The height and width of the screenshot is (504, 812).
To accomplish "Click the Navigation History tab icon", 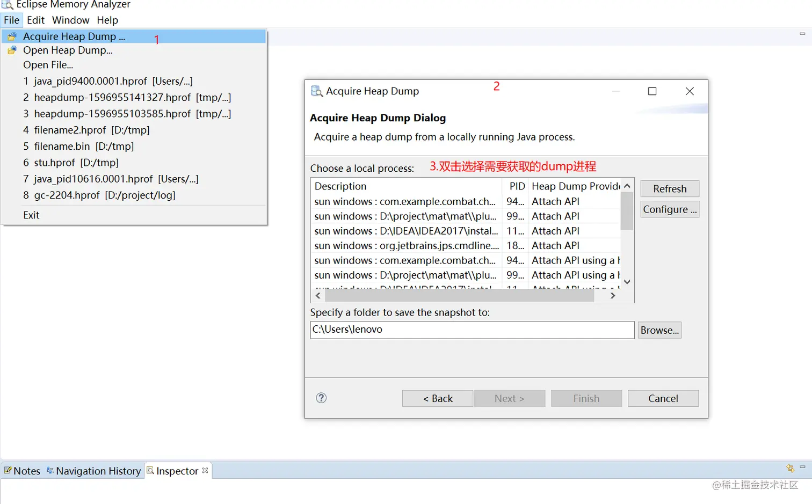I will [50, 470].
